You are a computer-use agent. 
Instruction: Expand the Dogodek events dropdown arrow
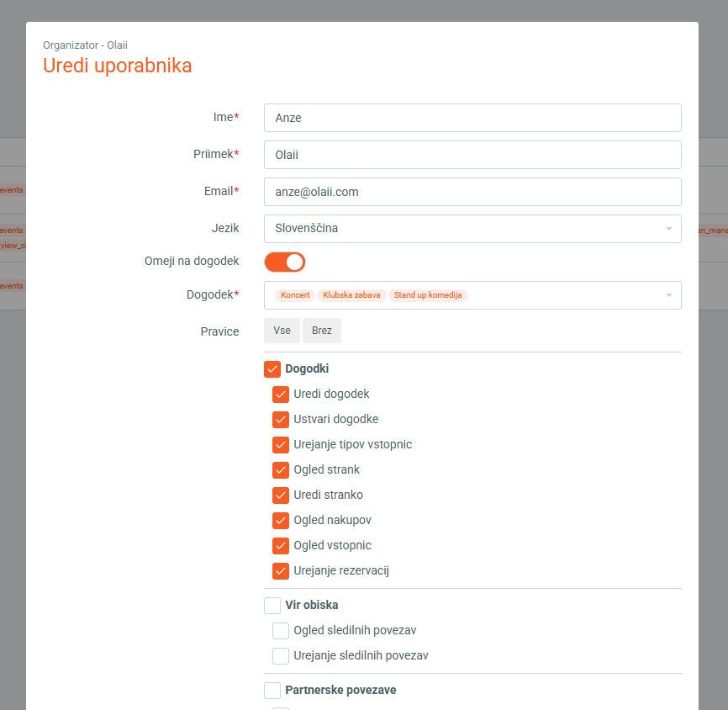(668, 295)
